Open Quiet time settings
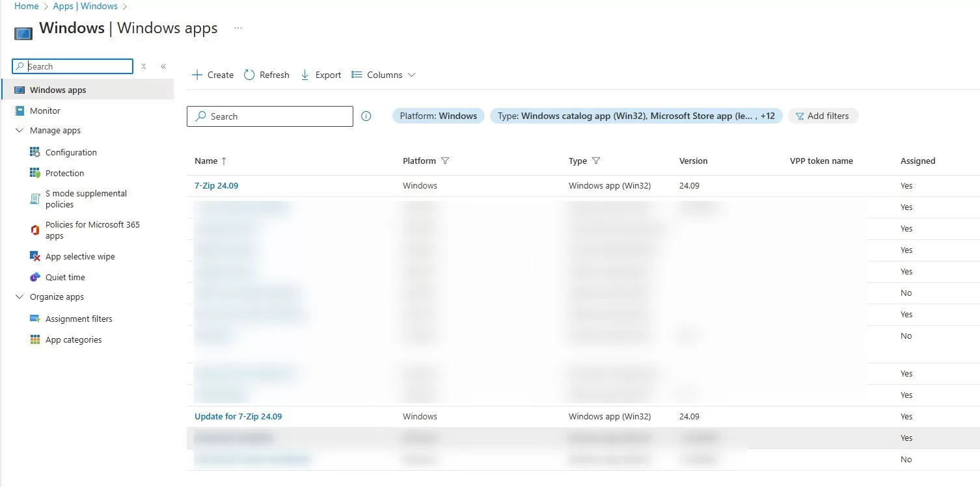The height and width of the screenshot is (487, 980). click(65, 277)
